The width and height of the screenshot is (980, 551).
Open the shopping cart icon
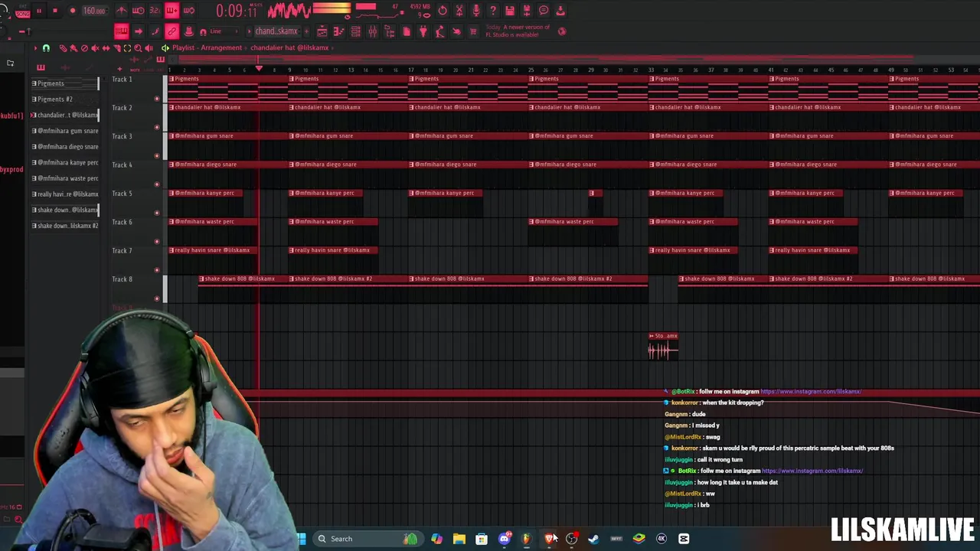point(473,31)
